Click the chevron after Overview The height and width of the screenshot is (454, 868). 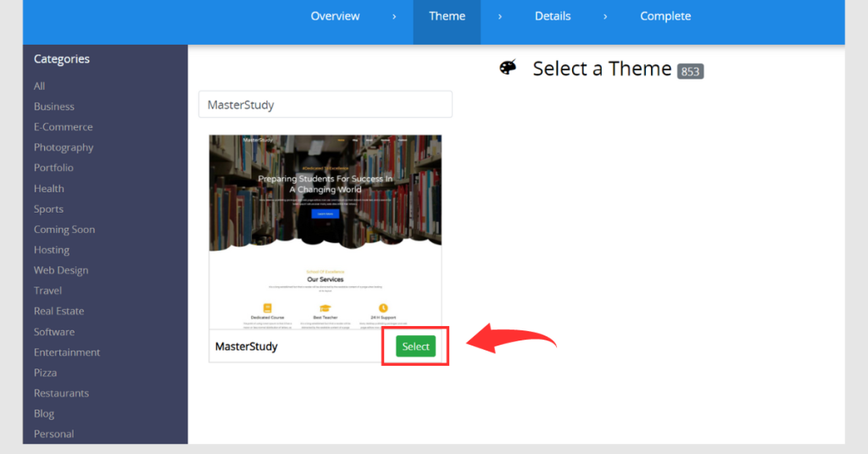pyautogui.click(x=394, y=17)
